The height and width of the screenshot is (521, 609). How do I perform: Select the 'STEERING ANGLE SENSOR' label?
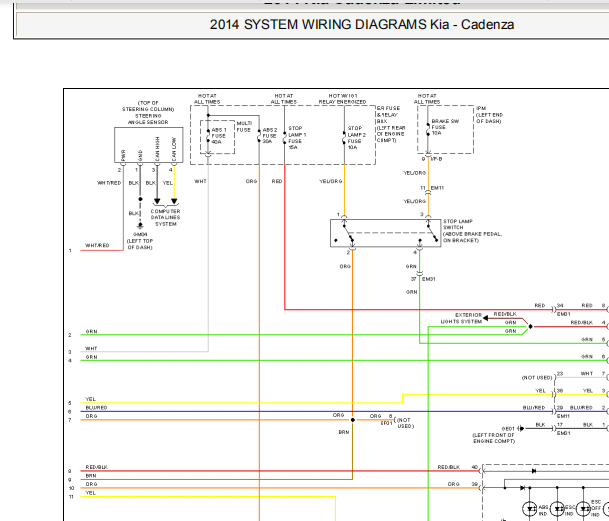click(148, 119)
